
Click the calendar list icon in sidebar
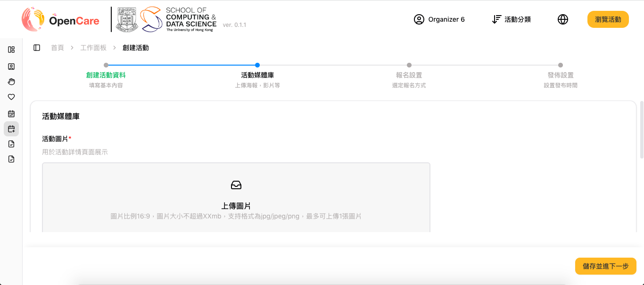click(11, 114)
